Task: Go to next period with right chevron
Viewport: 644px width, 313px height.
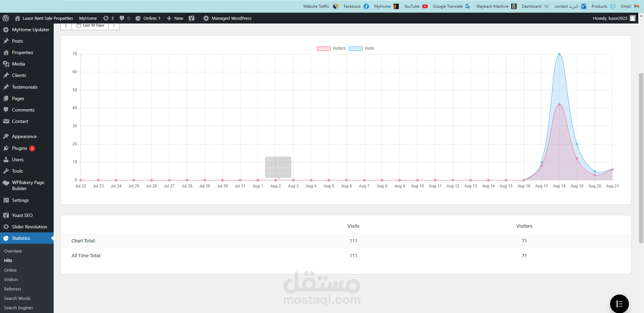Action: point(114,26)
